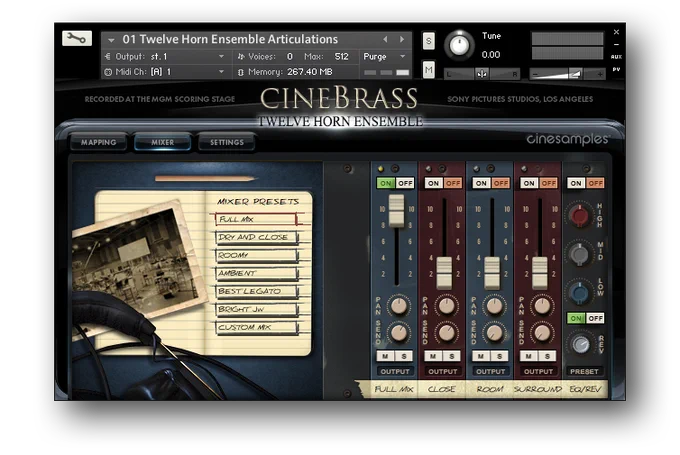Turn Room channel ON
Viewport: 680px width, 455px height.
(481, 183)
